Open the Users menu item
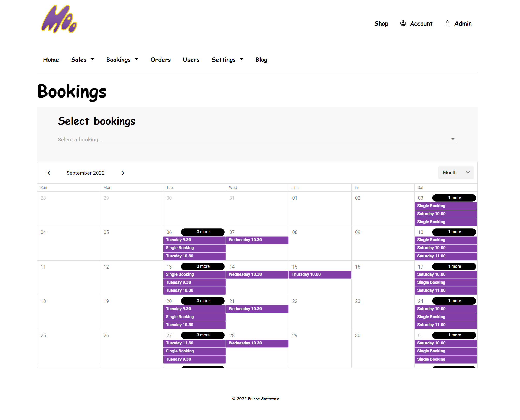The image size is (520, 420). click(191, 60)
